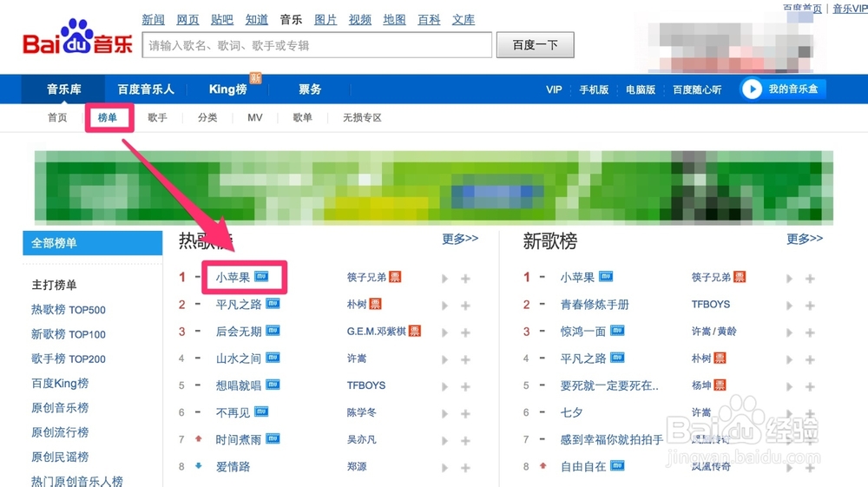868x487 pixels.
Task: Open 热歌榜 TOP500 in sidebar
Action: click(x=68, y=310)
